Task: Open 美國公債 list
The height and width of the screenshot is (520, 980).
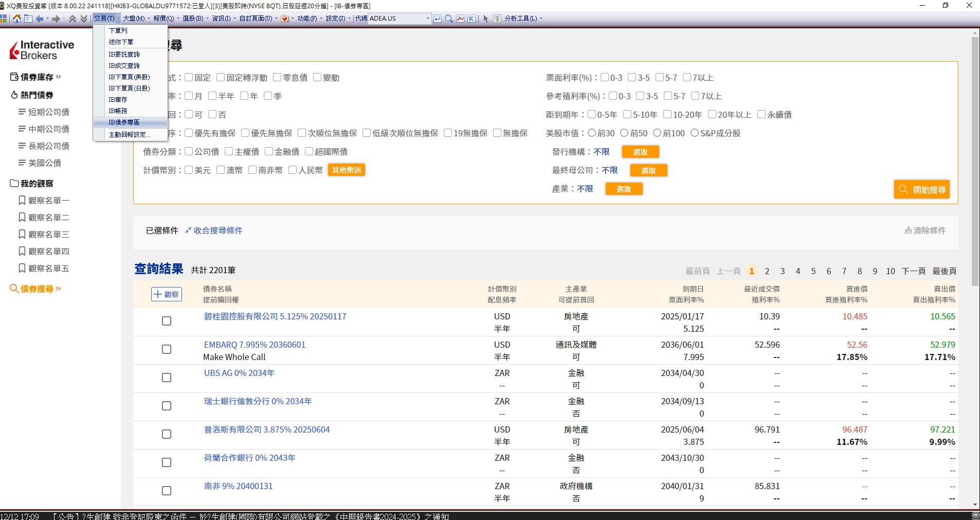Action: [40, 163]
